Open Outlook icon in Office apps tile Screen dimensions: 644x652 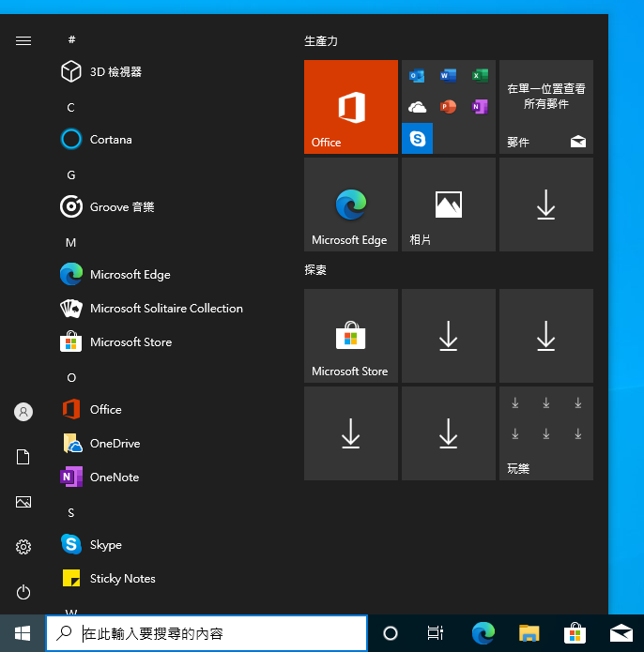coord(417,76)
